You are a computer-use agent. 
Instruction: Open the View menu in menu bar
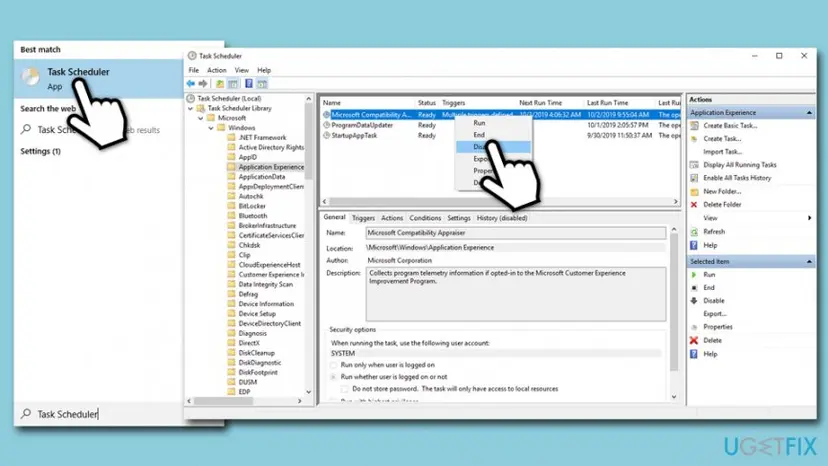click(241, 70)
